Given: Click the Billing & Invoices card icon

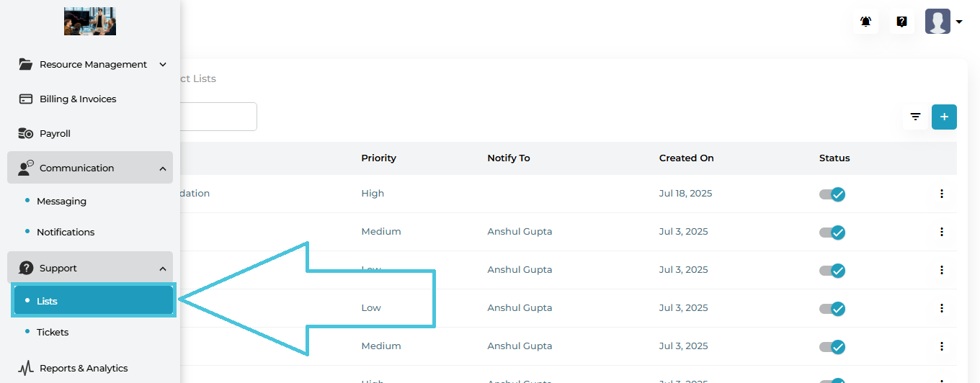Looking at the screenshot, I should click(x=26, y=99).
